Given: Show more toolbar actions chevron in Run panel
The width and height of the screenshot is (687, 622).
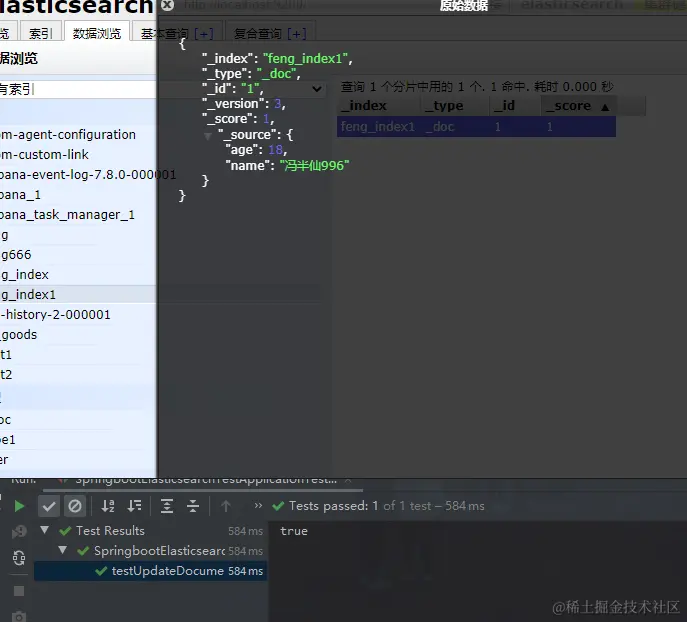Looking at the screenshot, I should [258, 505].
